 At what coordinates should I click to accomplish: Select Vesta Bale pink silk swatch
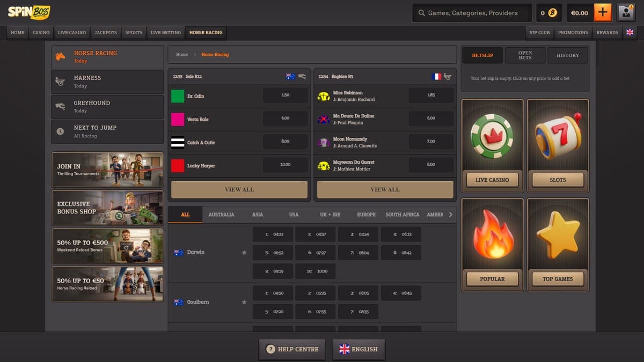(178, 120)
